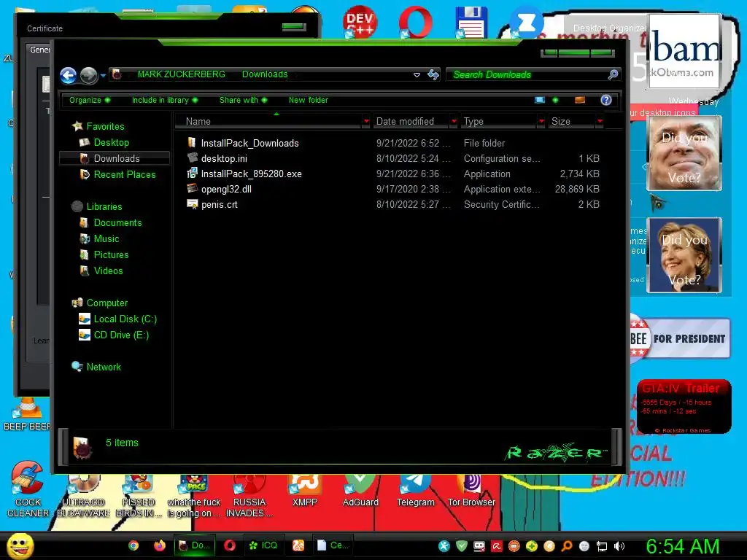Open the Size column filter dropdown
Viewport: 747px width, 560px height.
[x=600, y=122]
